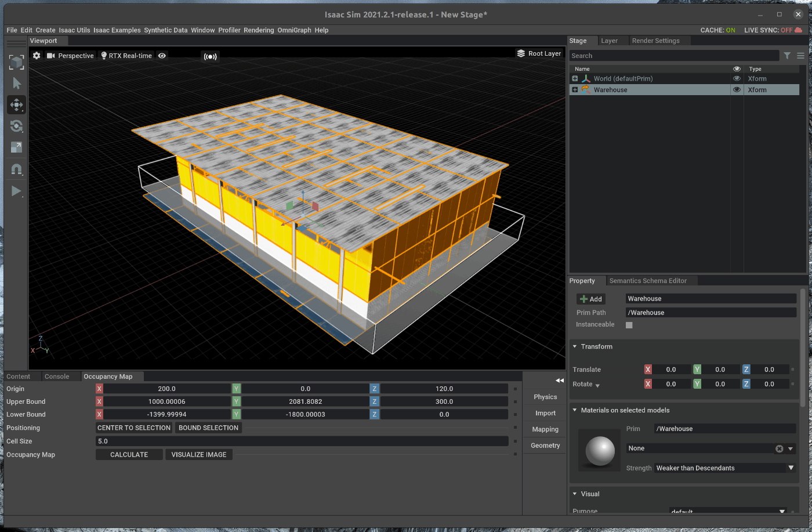Open the material None dropdown
The height and width of the screenshot is (532, 812).
791,448
